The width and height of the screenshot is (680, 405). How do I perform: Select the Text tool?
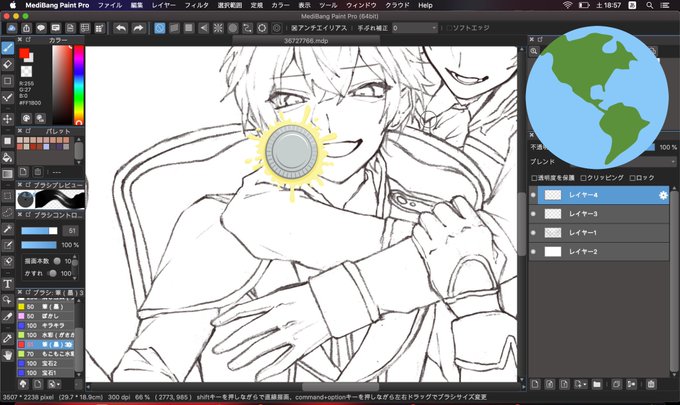(x=7, y=284)
